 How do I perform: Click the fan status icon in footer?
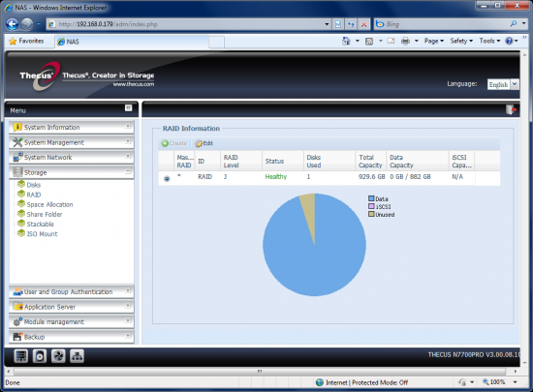click(x=58, y=356)
